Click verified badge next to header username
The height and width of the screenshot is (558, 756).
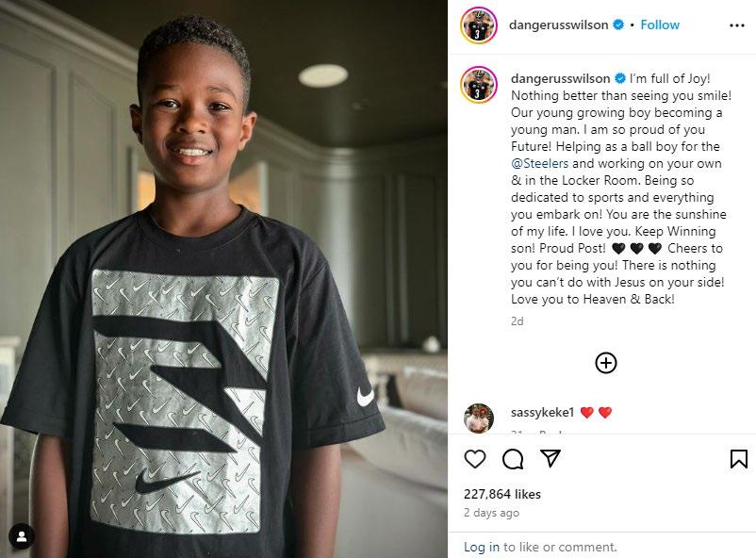tap(618, 25)
